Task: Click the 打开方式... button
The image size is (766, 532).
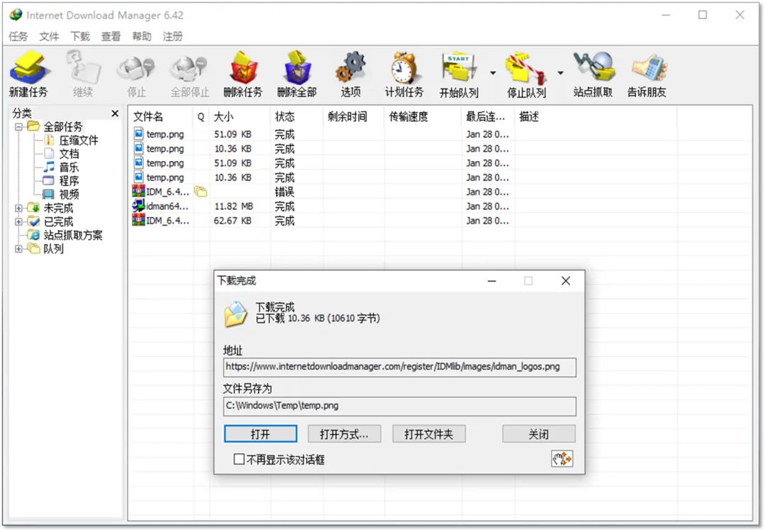Action: tap(345, 434)
